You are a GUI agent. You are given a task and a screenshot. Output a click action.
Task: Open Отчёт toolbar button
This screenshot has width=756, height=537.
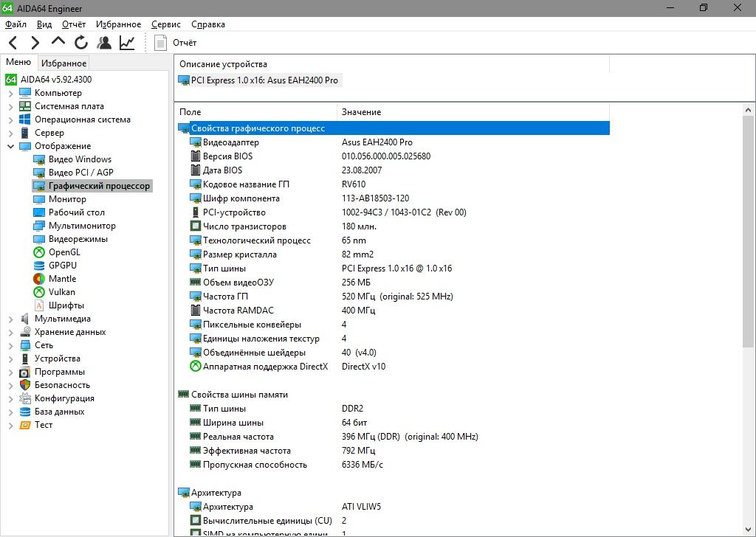pyautogui.click(x=185, y=43)
